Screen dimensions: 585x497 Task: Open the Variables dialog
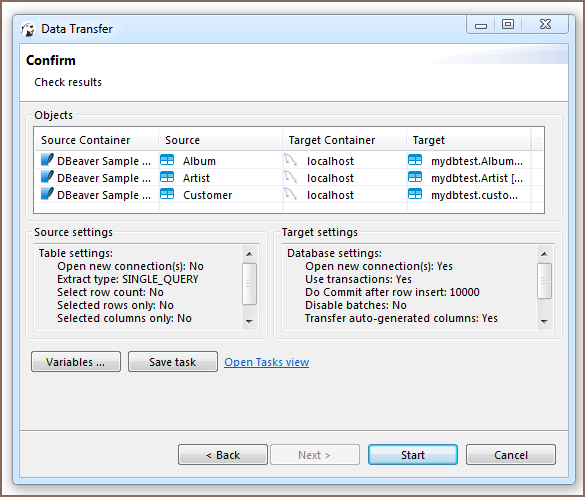pyautogui.click(x=76, y=362)
